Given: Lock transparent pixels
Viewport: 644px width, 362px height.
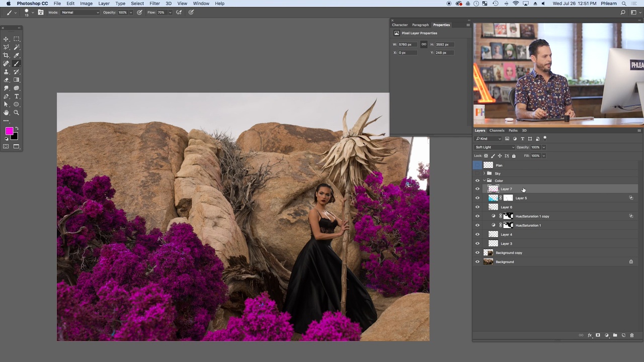Looking at the screenshot, I should coord(486,155).
